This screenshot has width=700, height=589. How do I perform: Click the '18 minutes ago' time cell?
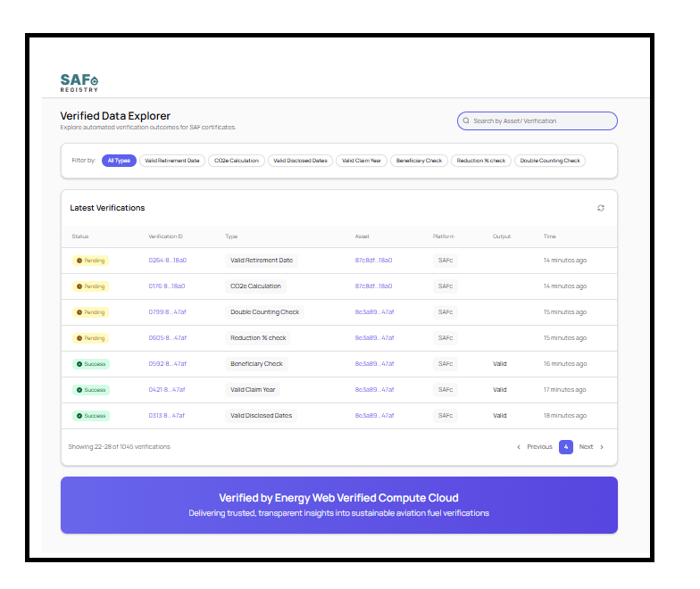564,416
